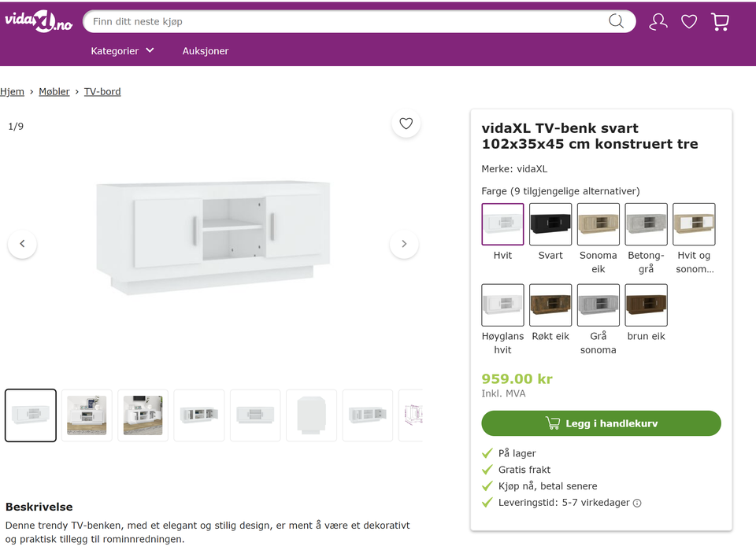Click the vidaXL.no logo

pyautogui.click(x=39, y=21)
